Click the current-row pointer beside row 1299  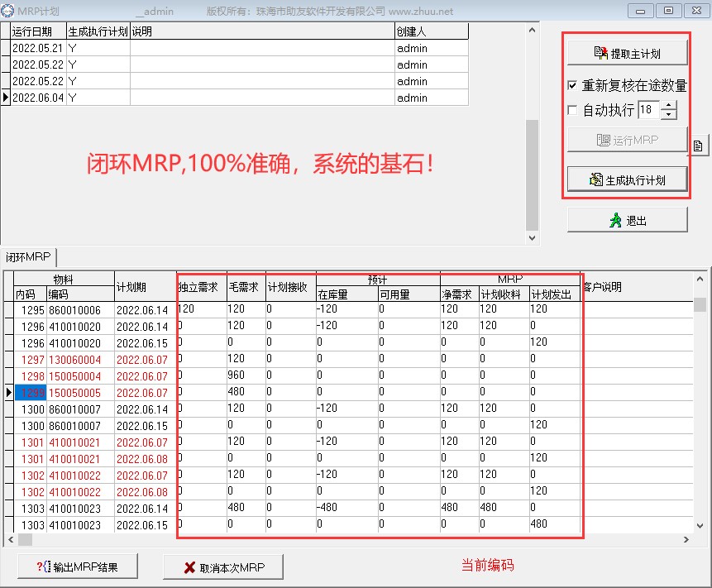(x=8, y=393)
